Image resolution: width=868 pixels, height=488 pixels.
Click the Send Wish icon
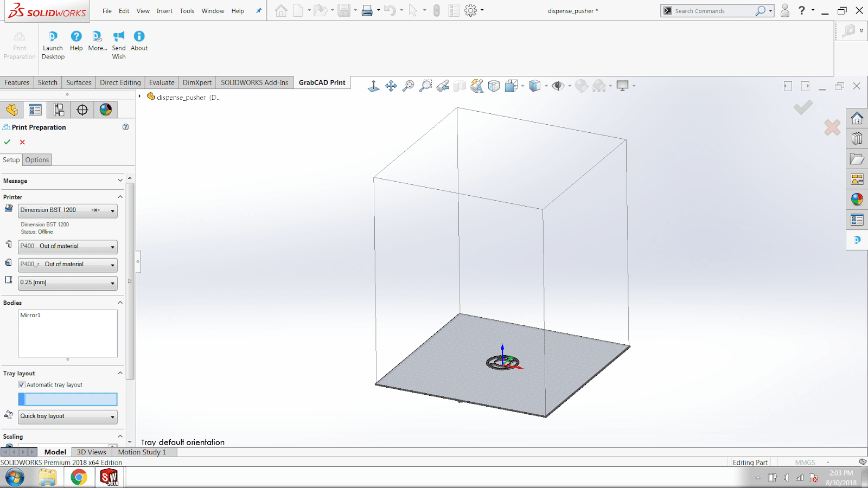tap(118, 37)
